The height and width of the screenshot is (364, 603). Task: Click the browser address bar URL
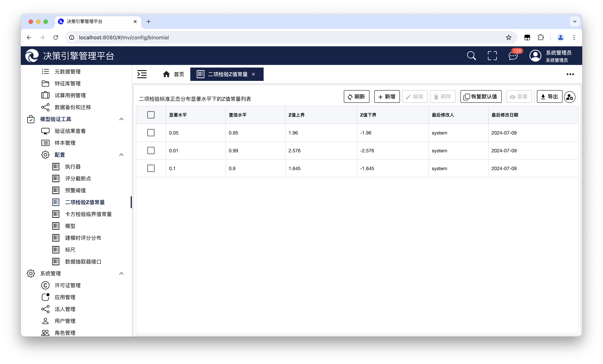click(x=124, y=37)
